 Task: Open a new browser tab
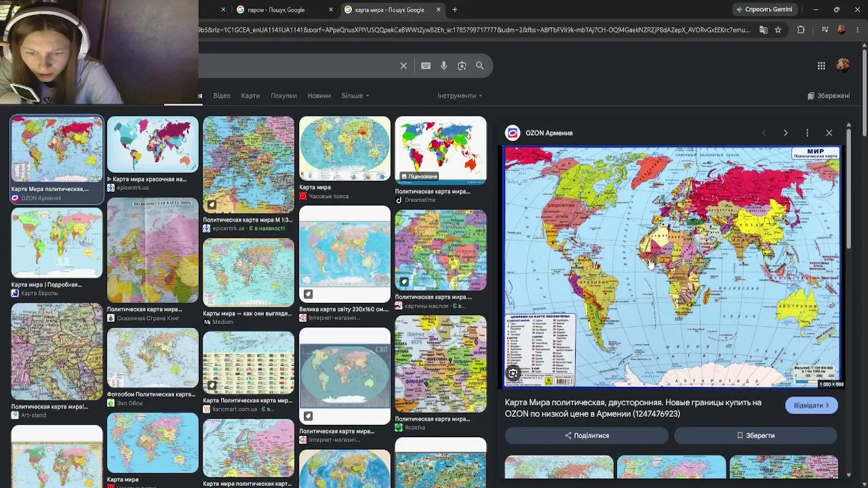click(455, 9)
